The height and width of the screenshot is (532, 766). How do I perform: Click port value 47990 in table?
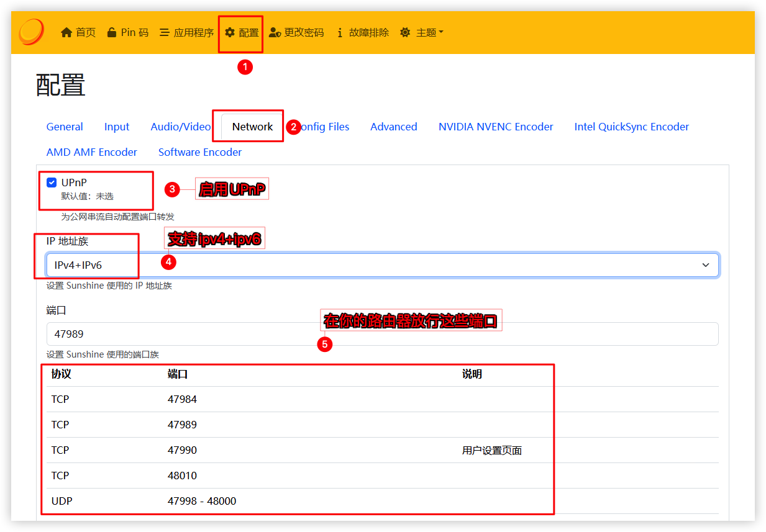pyautogui.click(x=182, y=451)
